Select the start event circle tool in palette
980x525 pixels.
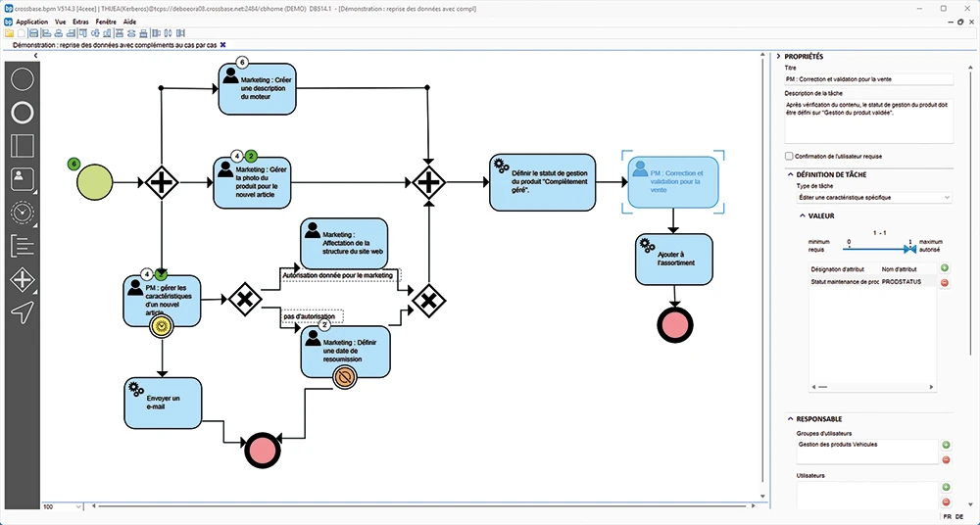coord(23,78)
